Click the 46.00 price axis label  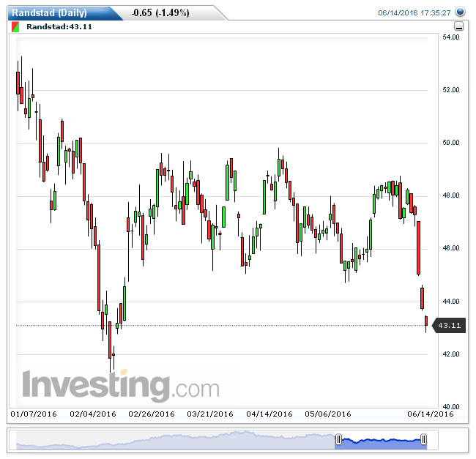[x=451, y=248]
